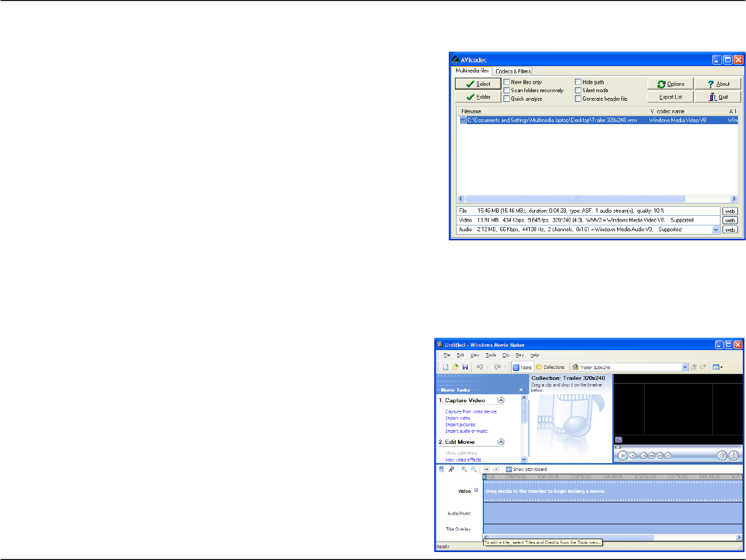Play the timeline from the timeline toolbar
The image size is (746, 560).
(496, 469)
